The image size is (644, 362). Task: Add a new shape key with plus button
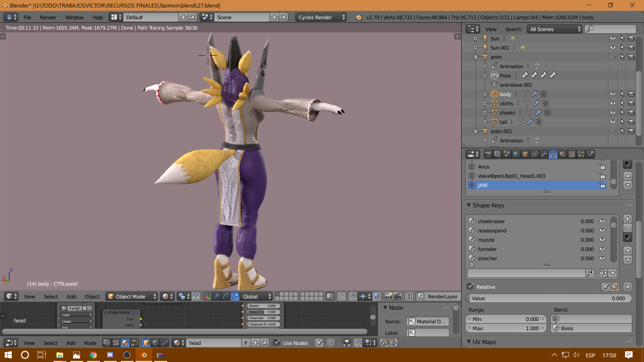click(628, 219)
